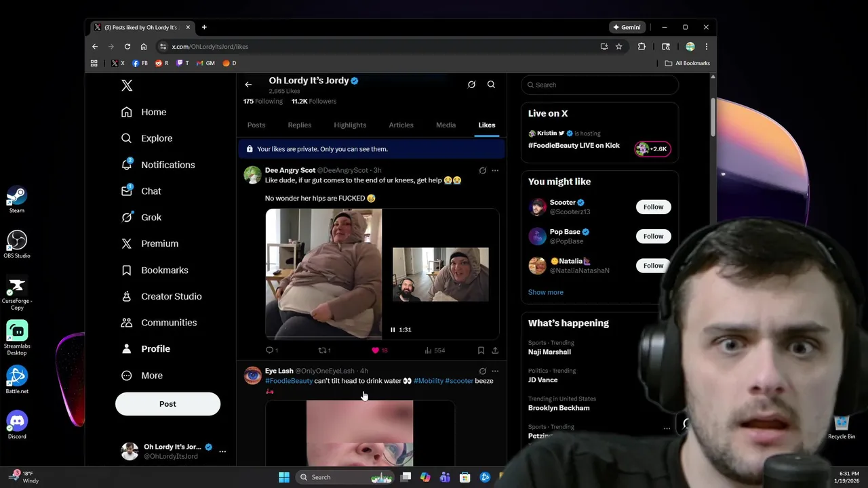Click the #FoodieBeauty hashtag in Eye Lash post
This screenshot has height=488, width=868.
click(x=289, y=381)
